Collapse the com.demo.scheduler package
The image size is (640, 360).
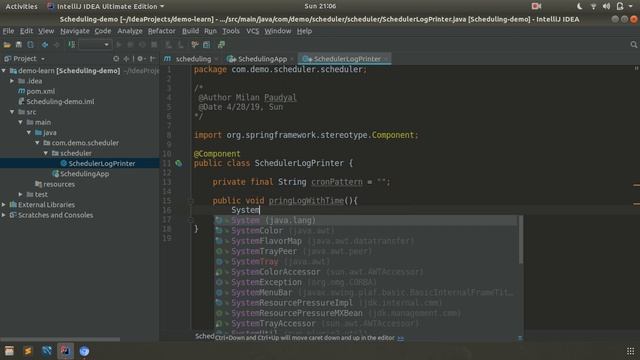[x=37, y=143]
